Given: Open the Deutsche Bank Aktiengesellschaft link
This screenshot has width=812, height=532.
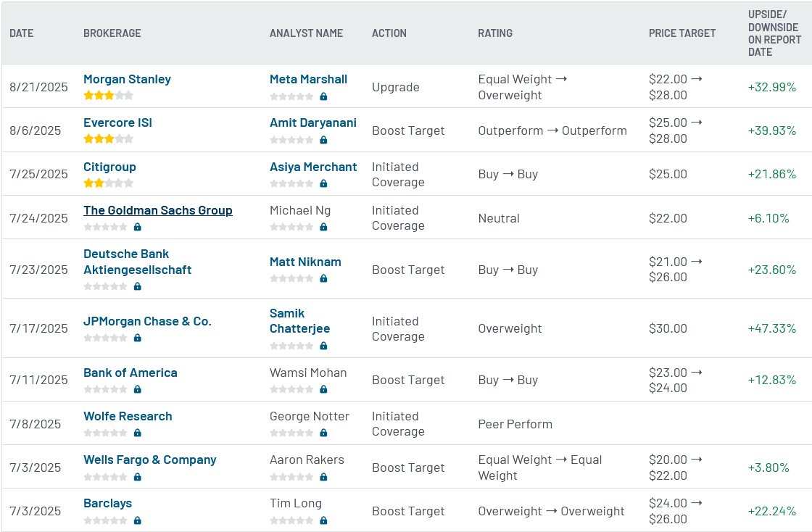Looking at the screenshot, I should pos(137,262).
